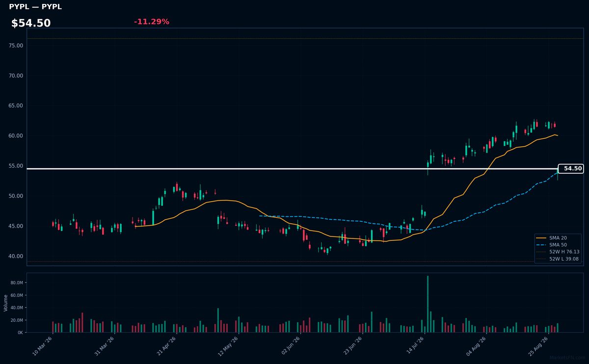Click the $54.50 current price heading
The width and height of the screenshot is (589, 364).
31,23
